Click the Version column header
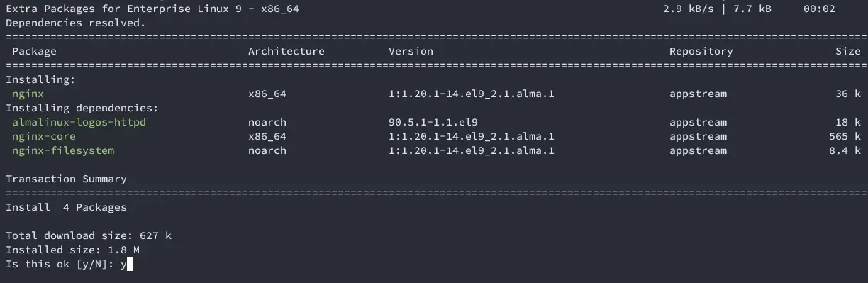 [x=411, y=51]
